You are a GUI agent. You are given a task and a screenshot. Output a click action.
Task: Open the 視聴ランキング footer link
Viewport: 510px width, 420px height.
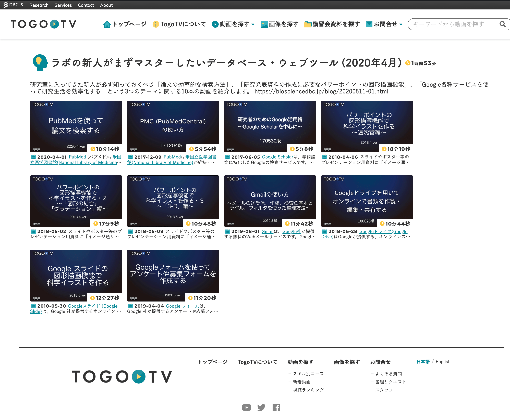pyautogui.click(x=308, y=390)
